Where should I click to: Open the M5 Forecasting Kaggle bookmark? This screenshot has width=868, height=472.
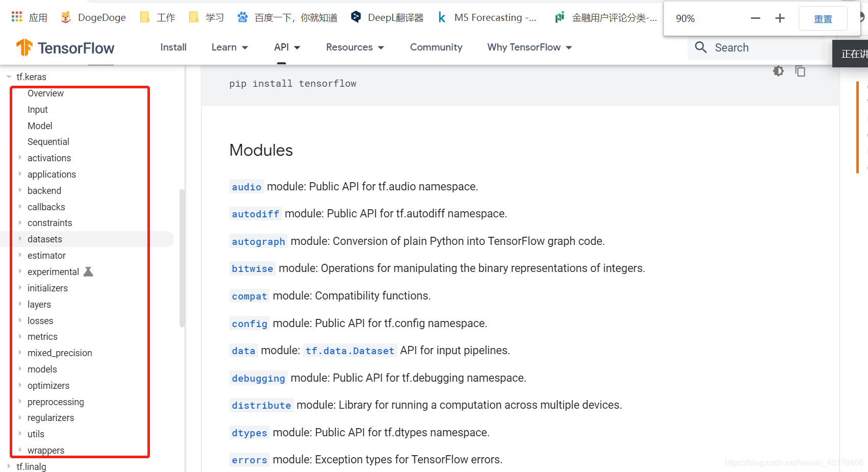pos(487,17)
